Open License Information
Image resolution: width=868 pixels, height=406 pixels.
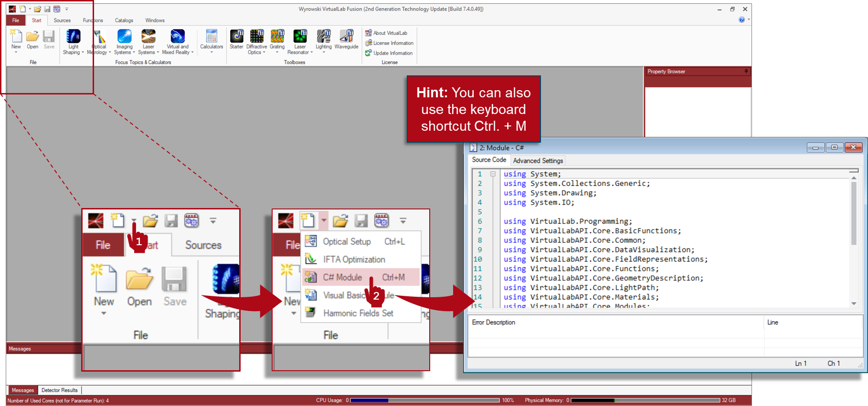click(389, 43)
